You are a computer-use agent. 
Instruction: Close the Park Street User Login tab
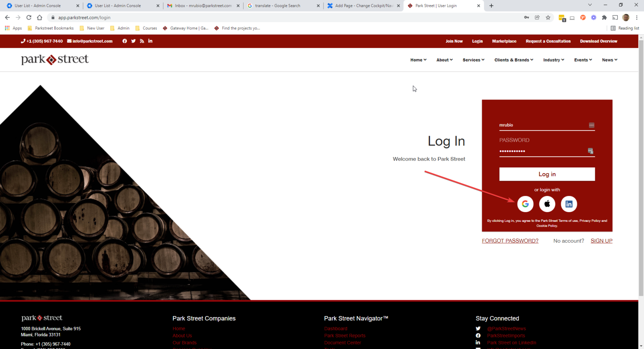[479, 6]
